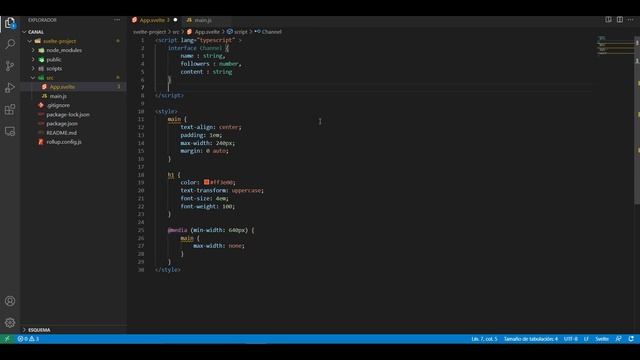Change Svelte language mode in status bar
Screen dimensions: 640x360
point(602,339)
